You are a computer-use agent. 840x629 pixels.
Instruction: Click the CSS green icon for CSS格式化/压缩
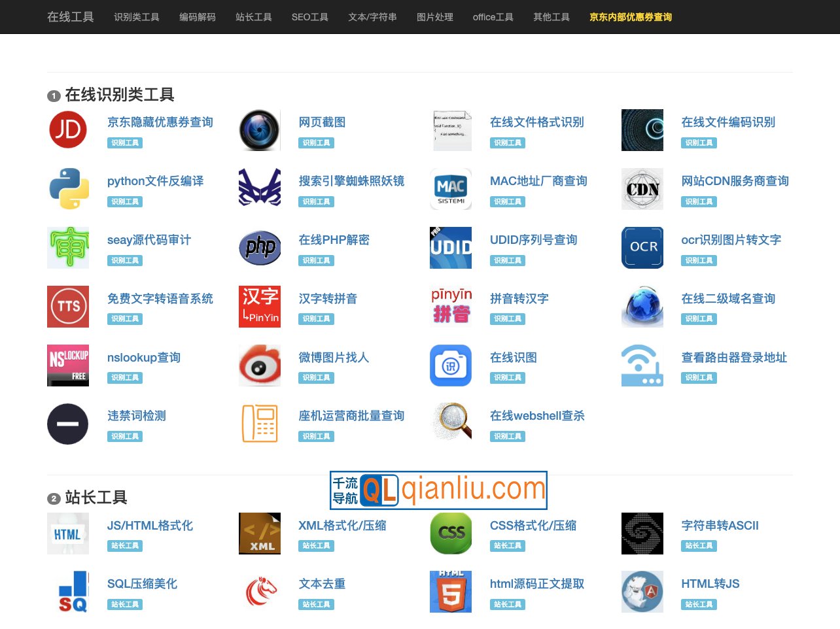[450, 533]
